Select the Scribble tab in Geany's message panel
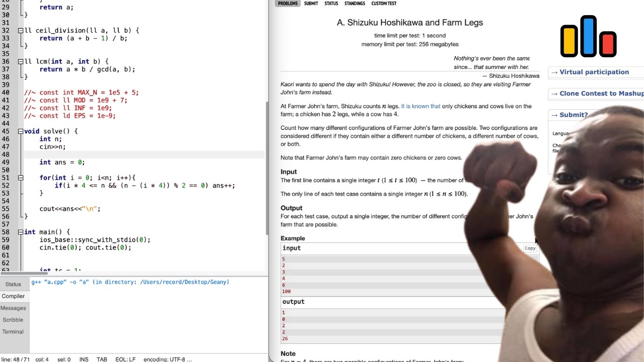The image size is (644, 362). tap(13, 320)
